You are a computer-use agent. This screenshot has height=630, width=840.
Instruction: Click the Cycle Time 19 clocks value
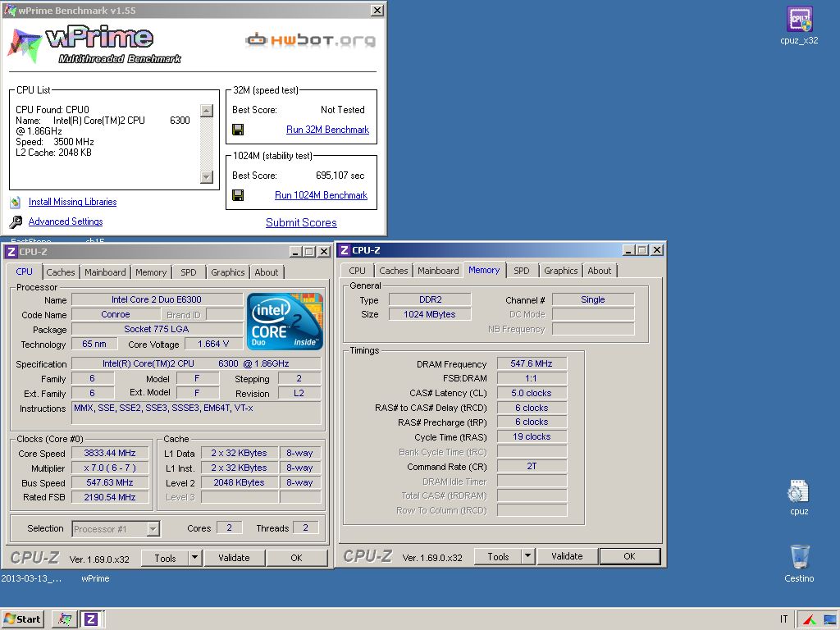click(x=532, y=437)
